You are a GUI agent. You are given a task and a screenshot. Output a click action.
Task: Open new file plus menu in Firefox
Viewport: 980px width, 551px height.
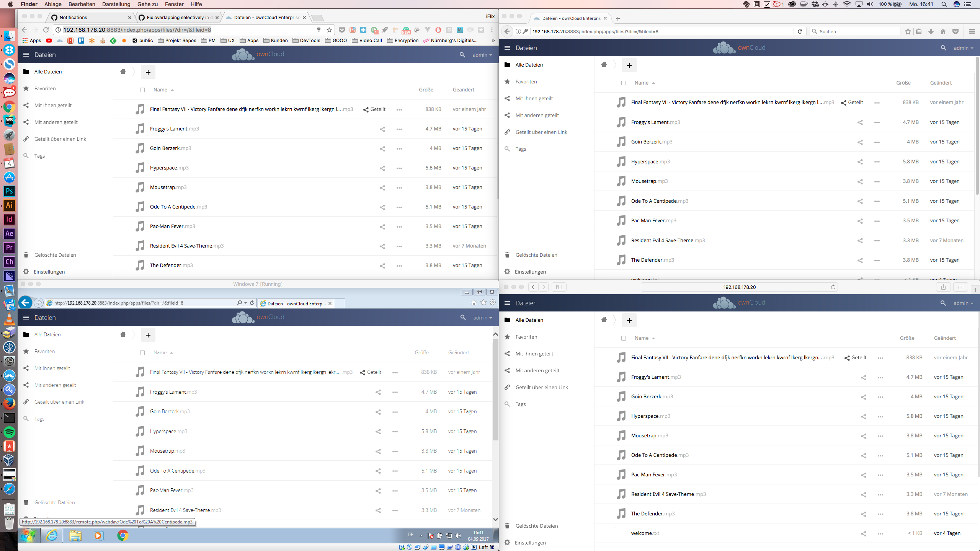629,65
